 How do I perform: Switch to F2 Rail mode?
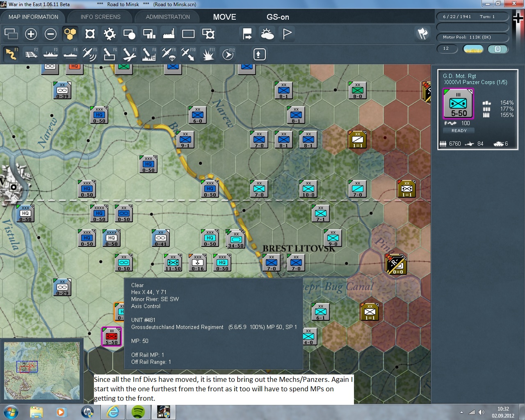click(x=31, y=54)
